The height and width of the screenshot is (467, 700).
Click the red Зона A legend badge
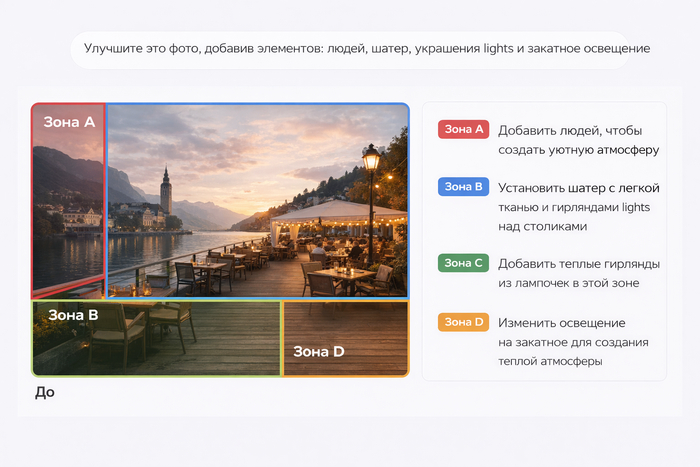click(464, 130)
